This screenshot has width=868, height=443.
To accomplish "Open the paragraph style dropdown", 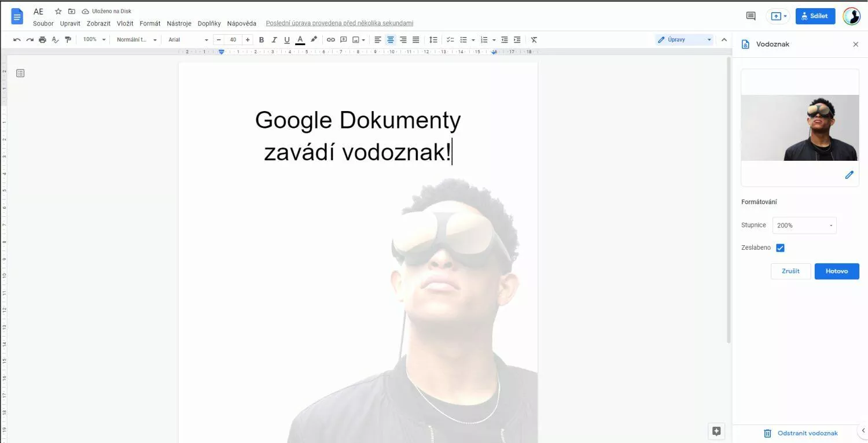I will coord(137,40).
